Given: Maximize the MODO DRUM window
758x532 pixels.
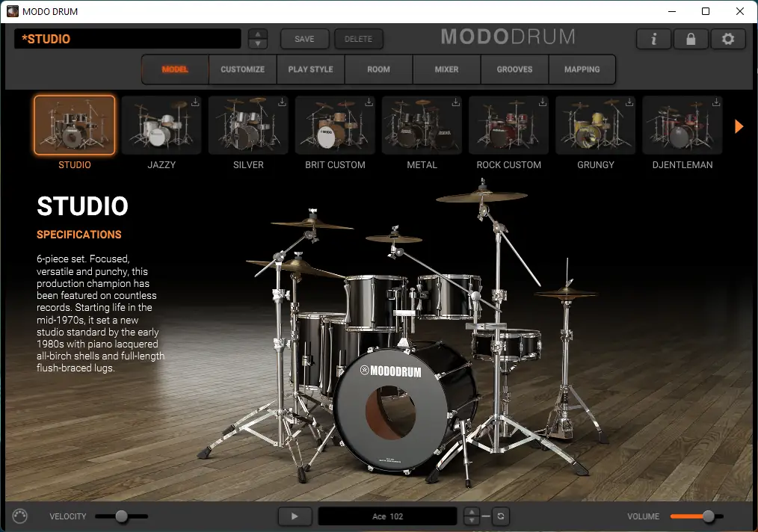Looking at the screenshot, I should tap(706, 11).
